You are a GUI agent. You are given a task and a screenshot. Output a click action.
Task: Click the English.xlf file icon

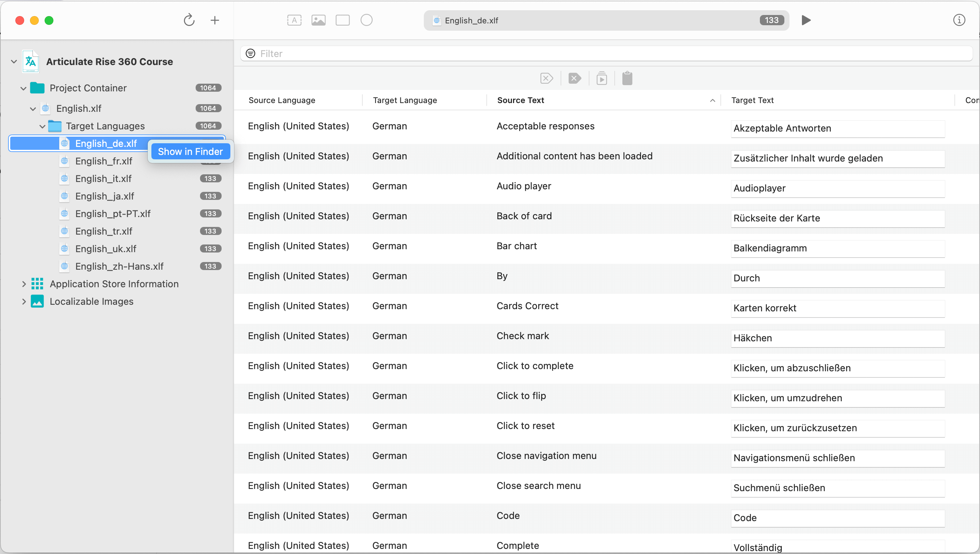[x=46, y=109]
